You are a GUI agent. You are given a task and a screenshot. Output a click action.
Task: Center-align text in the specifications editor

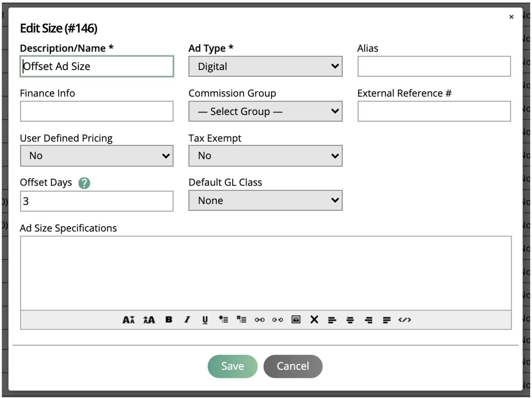[x=350, y=320]
